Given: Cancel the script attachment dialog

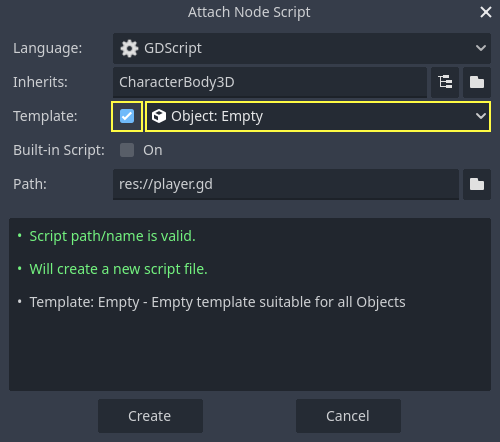Looking at the screenshot, I should 348,416.
